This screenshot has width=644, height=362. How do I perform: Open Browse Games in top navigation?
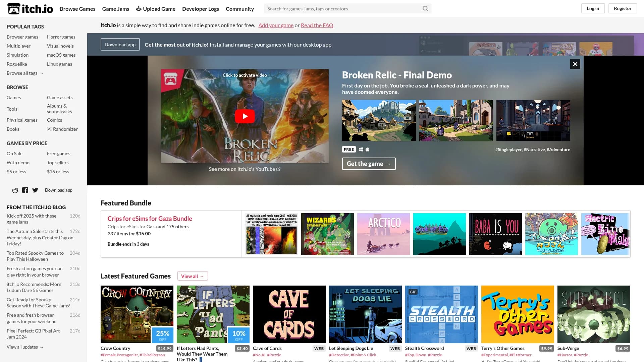coord(77,9)
